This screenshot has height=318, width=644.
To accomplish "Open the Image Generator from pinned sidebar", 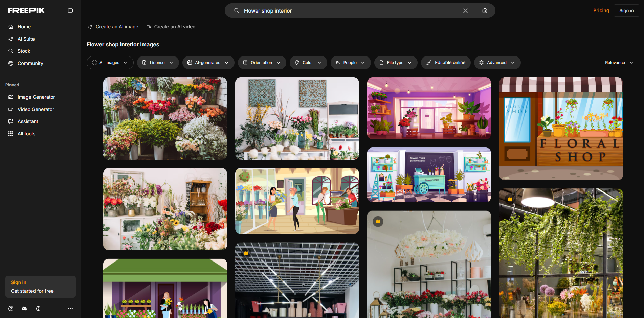I will pos(36,97).
